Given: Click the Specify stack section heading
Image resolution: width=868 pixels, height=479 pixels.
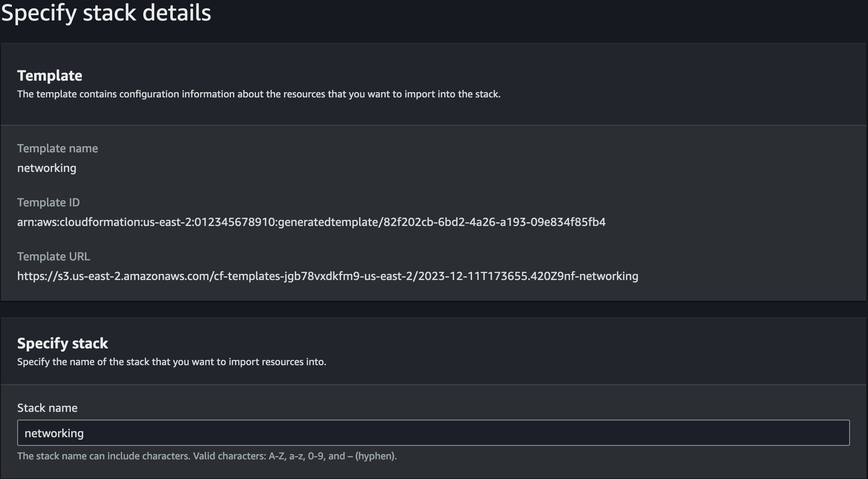Looking at the screenshot, I should tap(63, 343).
